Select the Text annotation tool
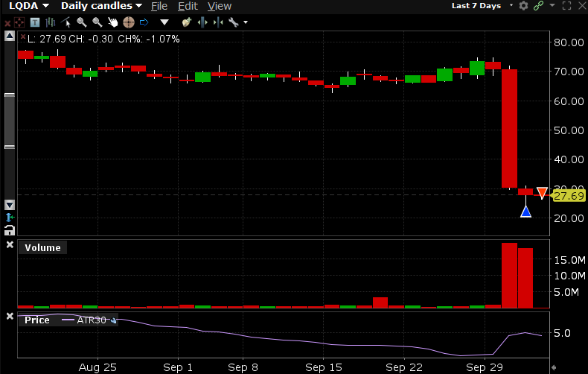 point(35,22)
